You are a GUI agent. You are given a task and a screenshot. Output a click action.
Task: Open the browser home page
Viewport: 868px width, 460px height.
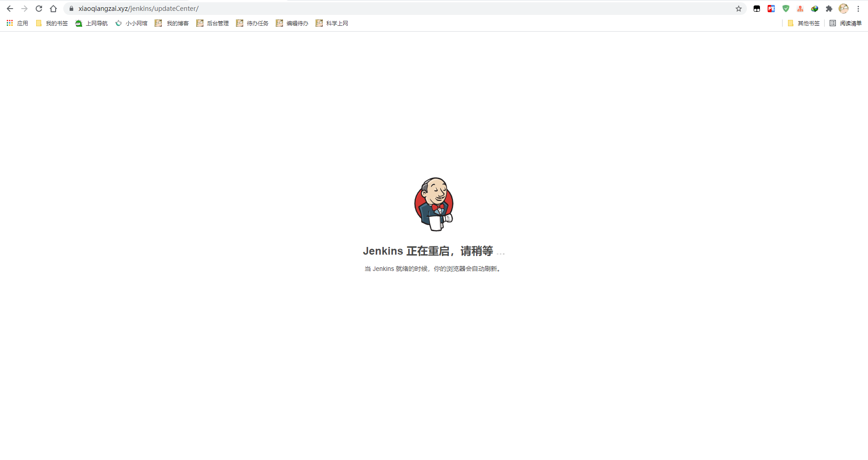(53, 9)
